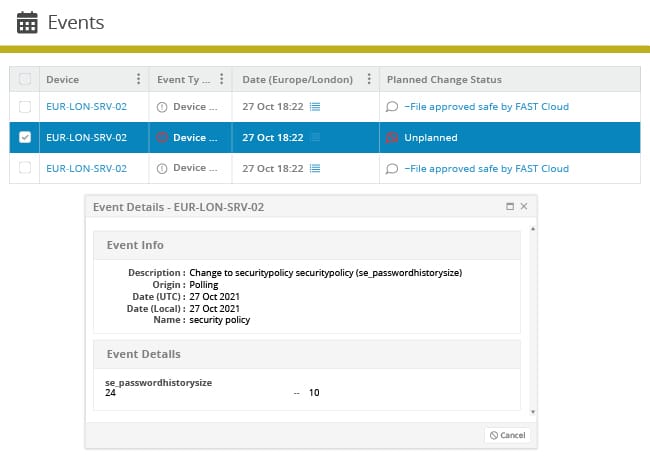Image resolution: width=650 pixels, height=457 pixels.
Task: Click event type icon in first row
Action: (162, 107)
